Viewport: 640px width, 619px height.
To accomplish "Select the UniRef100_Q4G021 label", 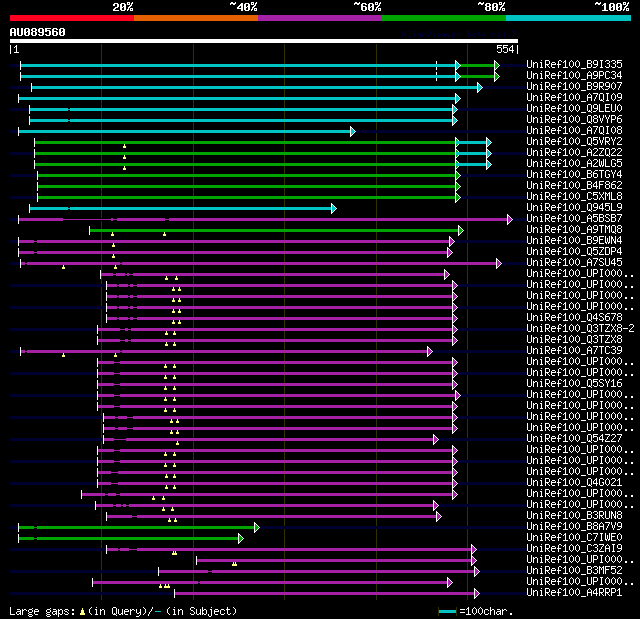I will click(574, 483).
